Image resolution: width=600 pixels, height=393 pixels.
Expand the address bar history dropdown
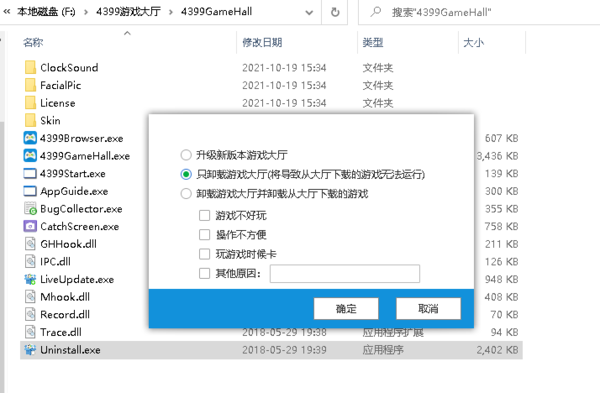coord(309,13)
